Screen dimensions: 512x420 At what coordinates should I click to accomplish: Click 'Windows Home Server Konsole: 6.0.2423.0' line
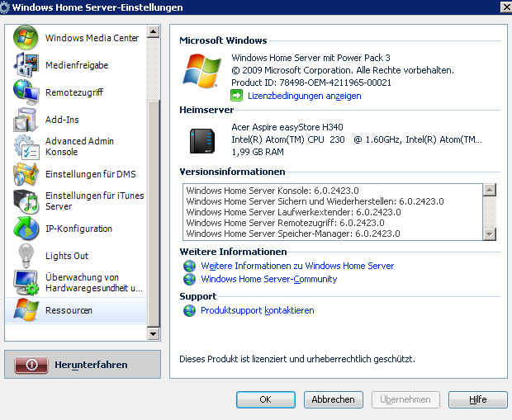273,191
